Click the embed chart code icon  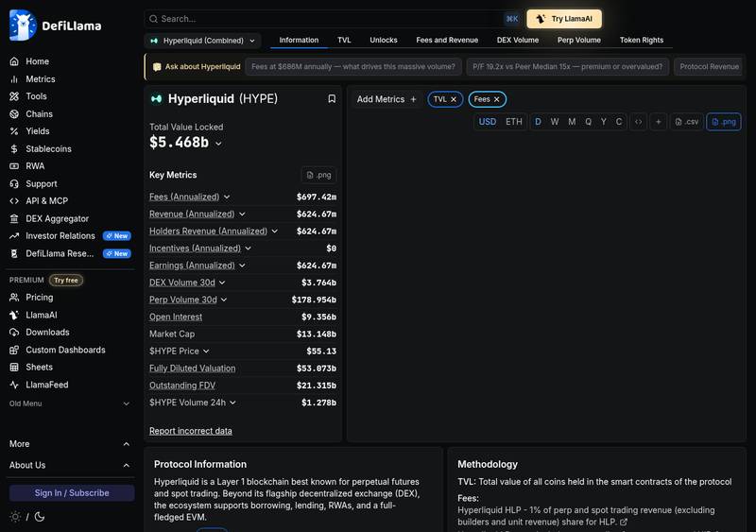[639, 122]
